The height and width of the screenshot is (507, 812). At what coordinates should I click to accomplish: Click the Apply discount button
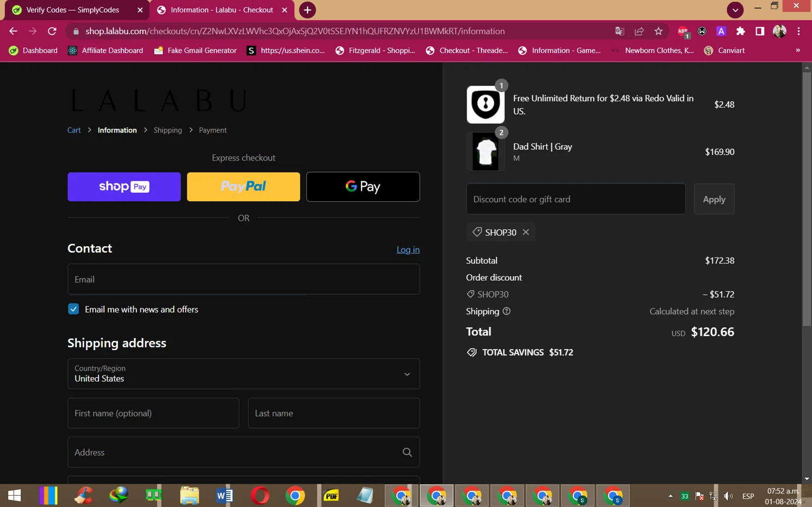(714, 199)
